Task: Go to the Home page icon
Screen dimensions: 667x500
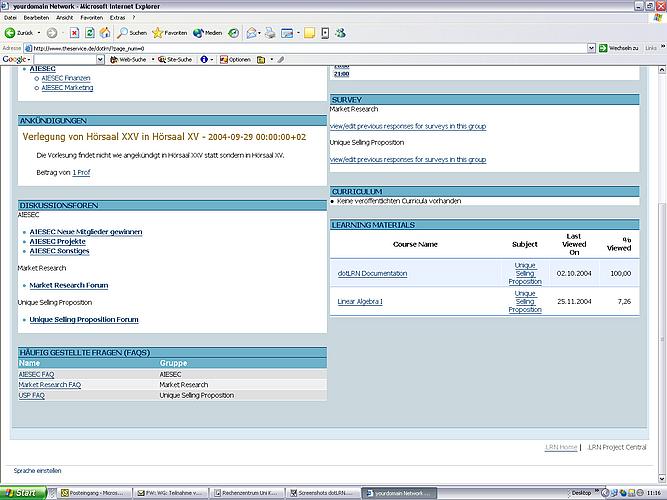Action: pyautogui.click(x=105, y=33)
